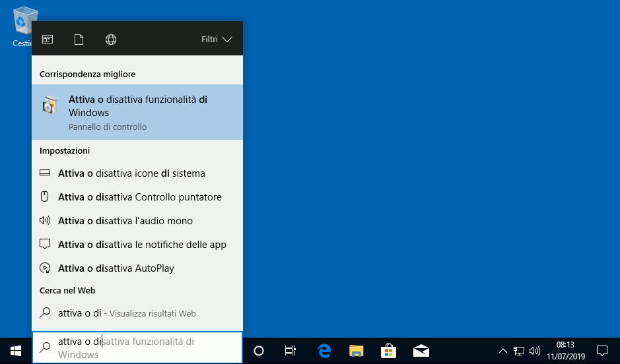Image resolution: width=620 pixels, height=364 pixels.
Task: Select the Documents filter icon
Action: [79, 40]
